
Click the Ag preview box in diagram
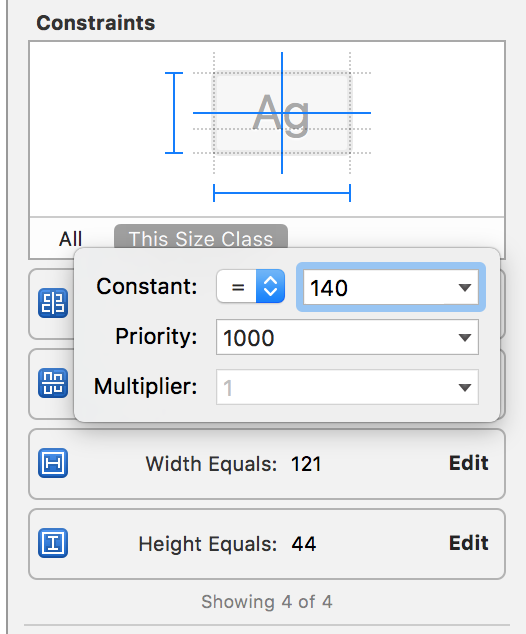click(x=282, y=113)
